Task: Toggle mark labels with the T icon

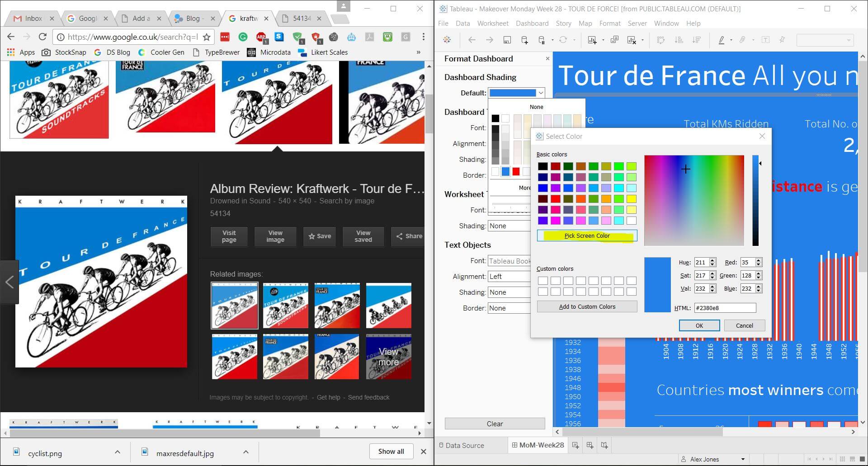Action: [765, 40]
